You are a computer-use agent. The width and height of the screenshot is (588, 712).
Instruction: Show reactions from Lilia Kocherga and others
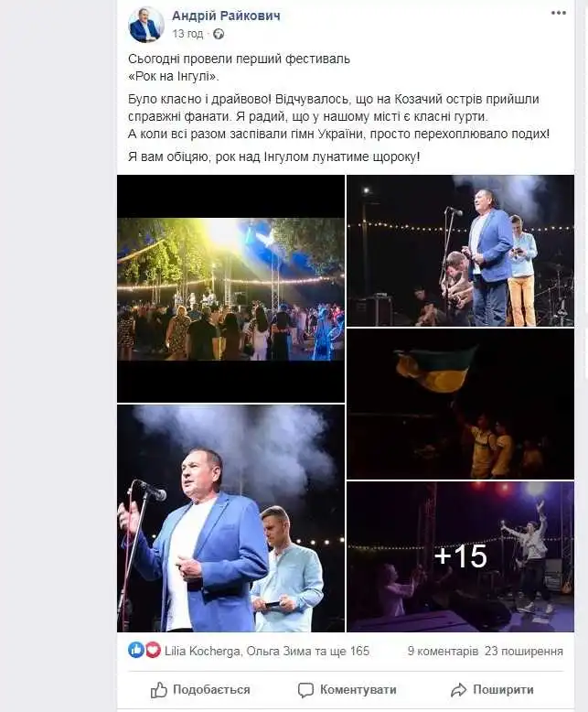click(267, 652)
